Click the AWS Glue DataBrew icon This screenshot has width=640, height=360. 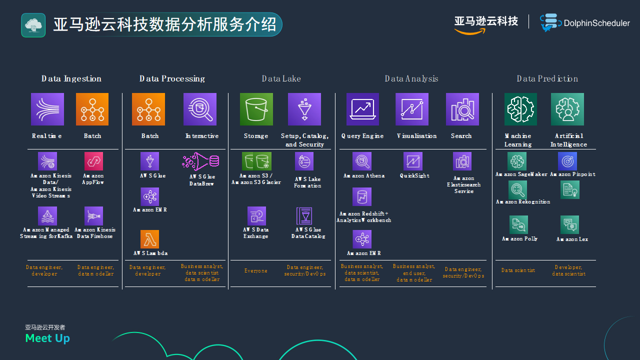pos(200,162)
